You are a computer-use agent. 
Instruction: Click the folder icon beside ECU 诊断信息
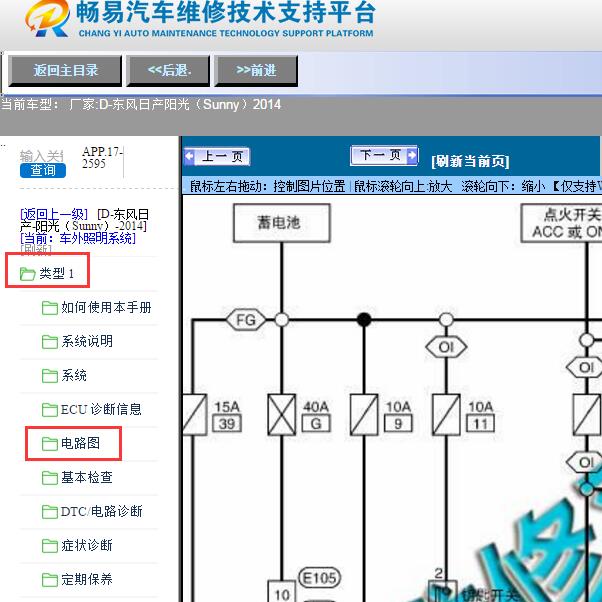click(x=50, y=410)
